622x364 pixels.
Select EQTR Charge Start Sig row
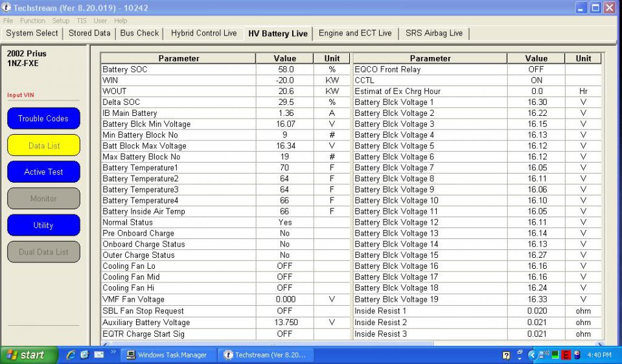[225, 334]
